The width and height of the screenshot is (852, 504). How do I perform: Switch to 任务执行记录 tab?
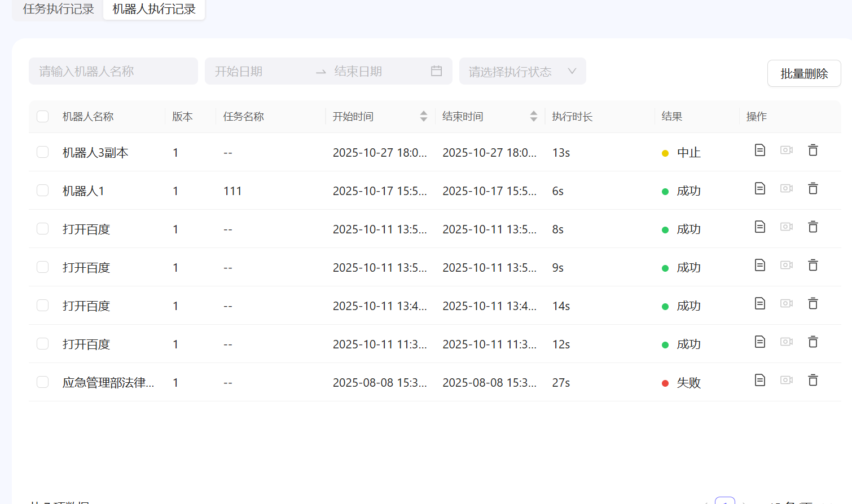click(58, 9)
